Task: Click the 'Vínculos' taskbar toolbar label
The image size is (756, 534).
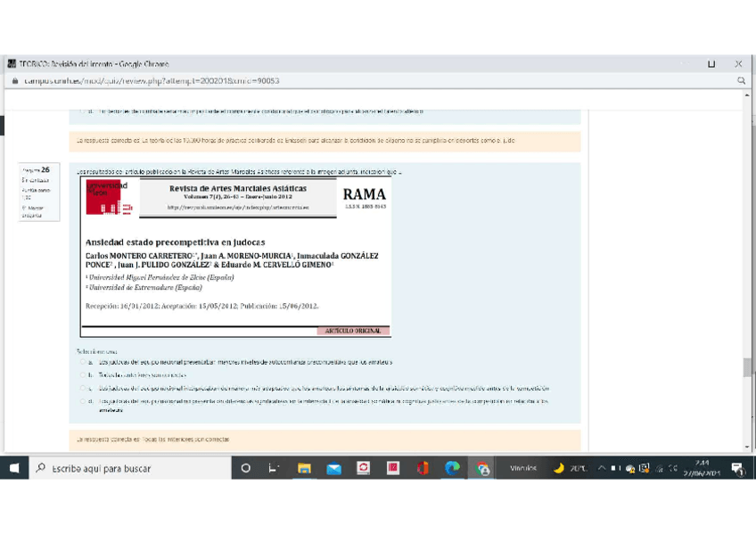Action: pyautogui.click(x=523, y=468)
